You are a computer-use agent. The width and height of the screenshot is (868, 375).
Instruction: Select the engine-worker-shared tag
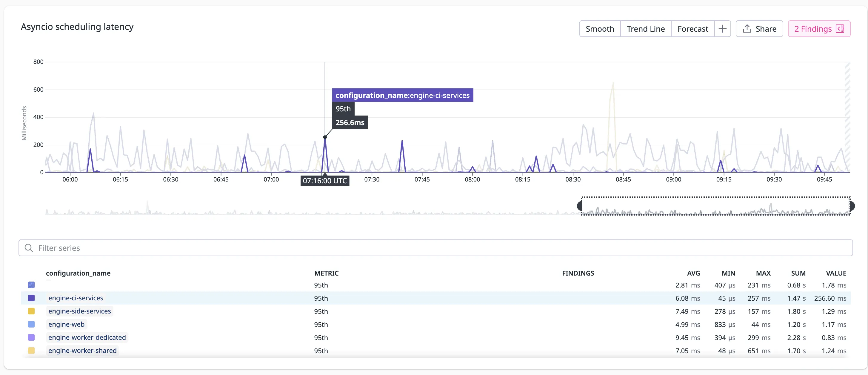[82, 351]
